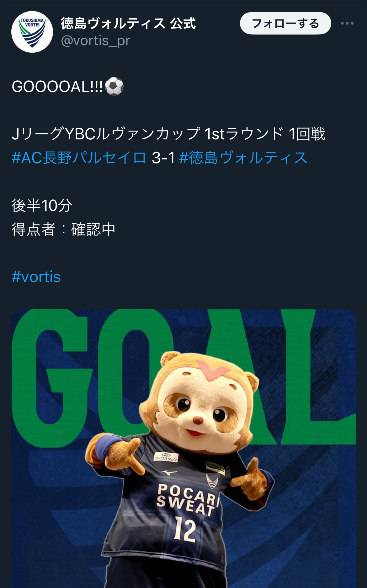Tap the 3-1 score text

[163, 158]
